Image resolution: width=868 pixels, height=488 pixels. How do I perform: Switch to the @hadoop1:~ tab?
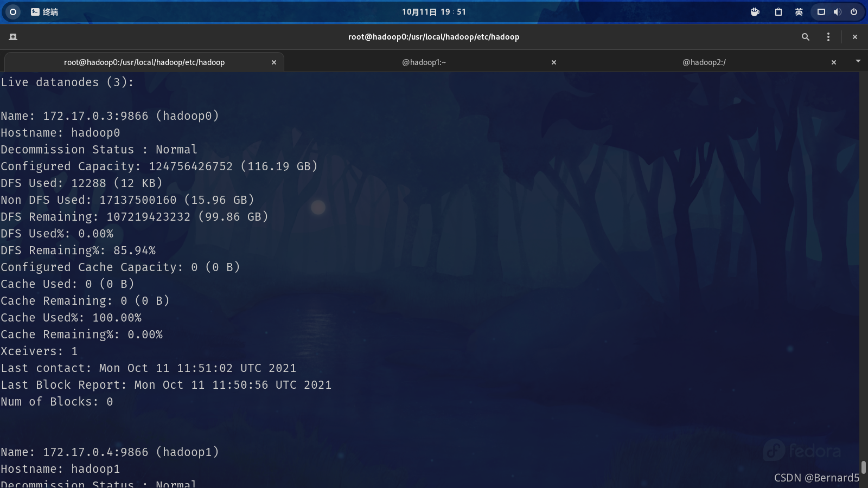pyautogui.click(x=424, y=62)
